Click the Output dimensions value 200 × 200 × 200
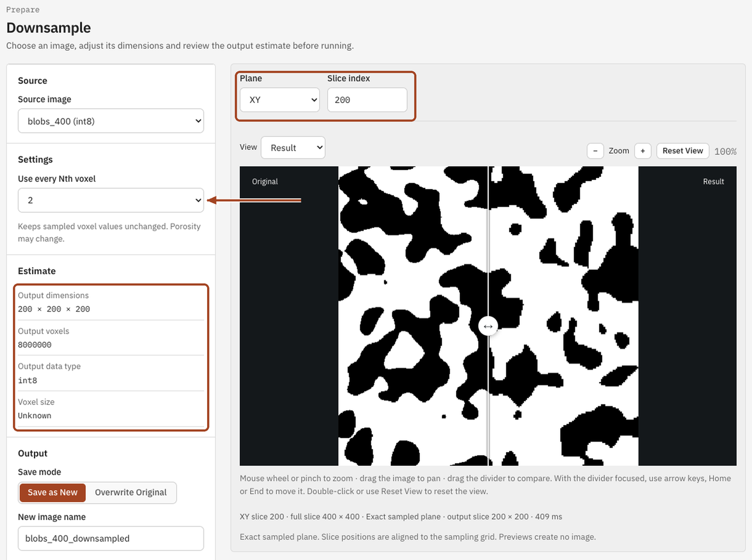The height and width of the screenshot is (560, 752). pyautogui.click(x=54, y=309)
